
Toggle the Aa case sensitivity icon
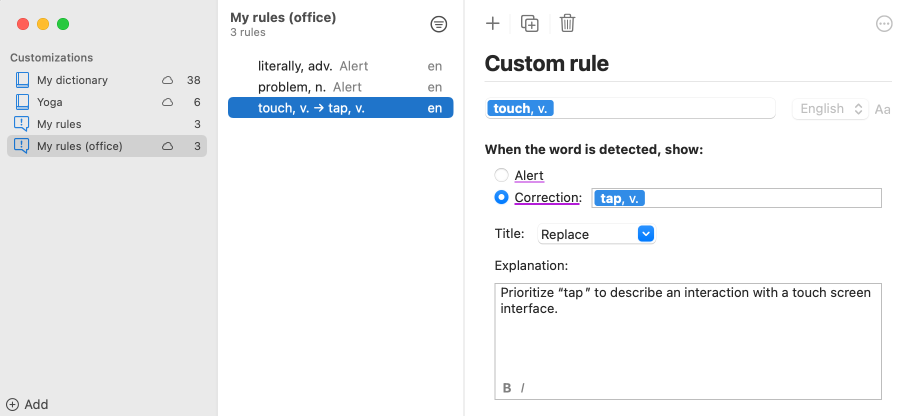pos(883,109)
